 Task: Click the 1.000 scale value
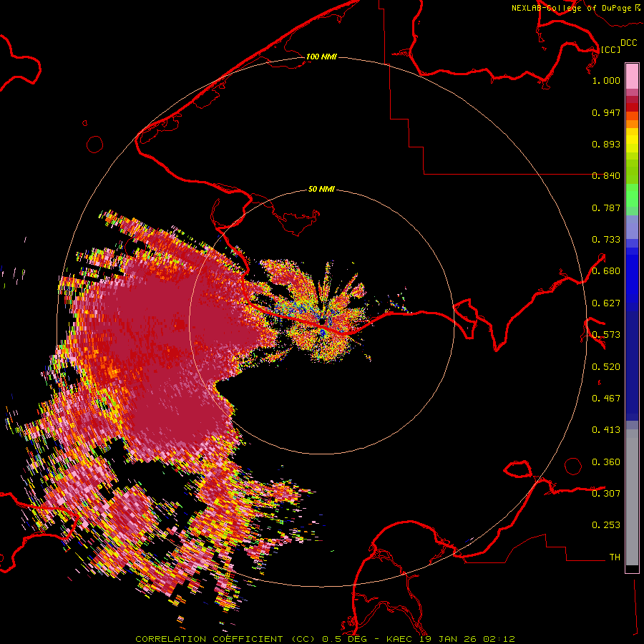[x=606, y=80]
